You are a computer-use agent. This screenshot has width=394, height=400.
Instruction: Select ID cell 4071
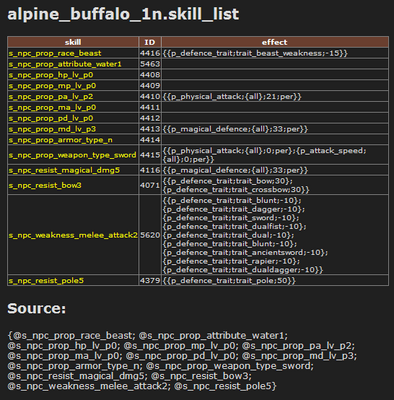150,185
